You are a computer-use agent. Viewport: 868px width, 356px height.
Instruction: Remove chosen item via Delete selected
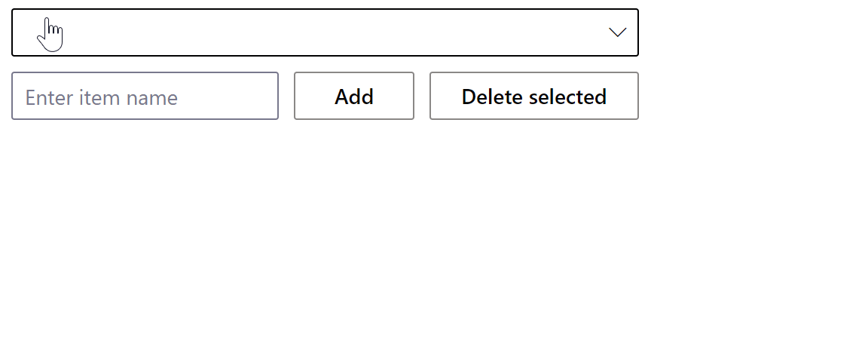click(x=533, y=96)
